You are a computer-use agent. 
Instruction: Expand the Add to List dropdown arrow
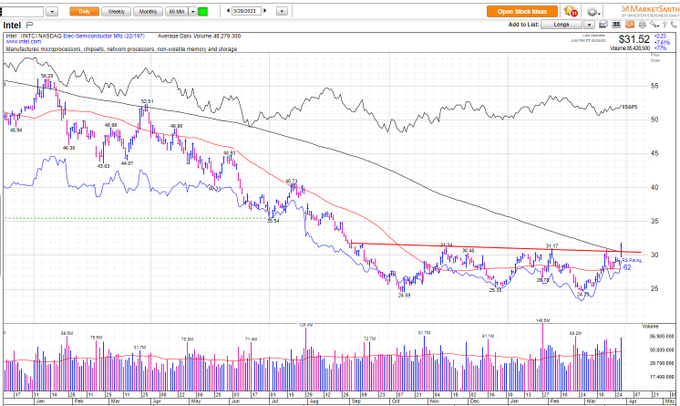click(x=588, y=25)
